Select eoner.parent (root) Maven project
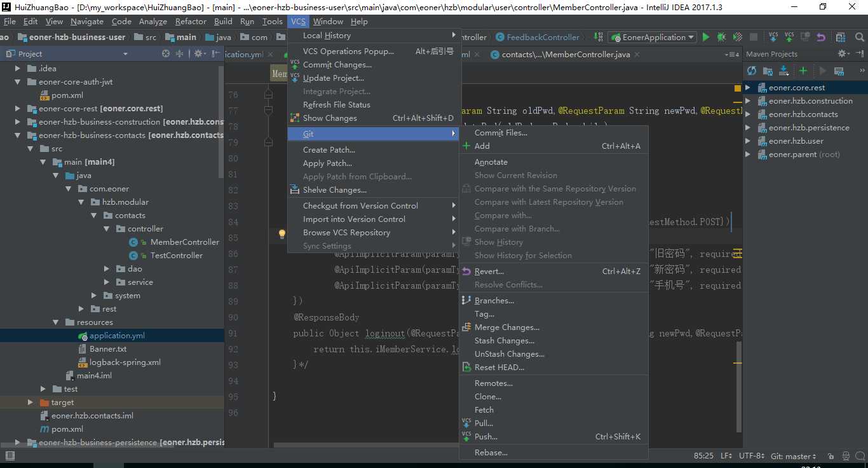This screenshot has width=868, height=468. [x=804, y=155]
